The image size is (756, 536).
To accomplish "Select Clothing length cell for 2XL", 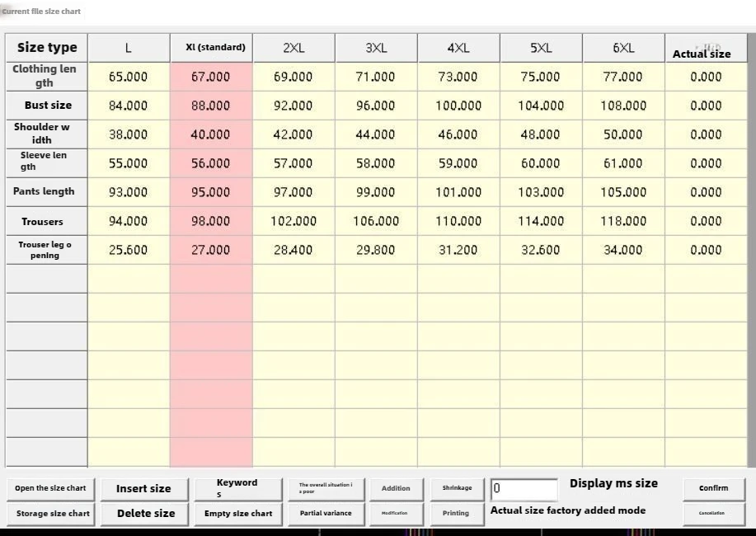I will [x=293, y=77].
